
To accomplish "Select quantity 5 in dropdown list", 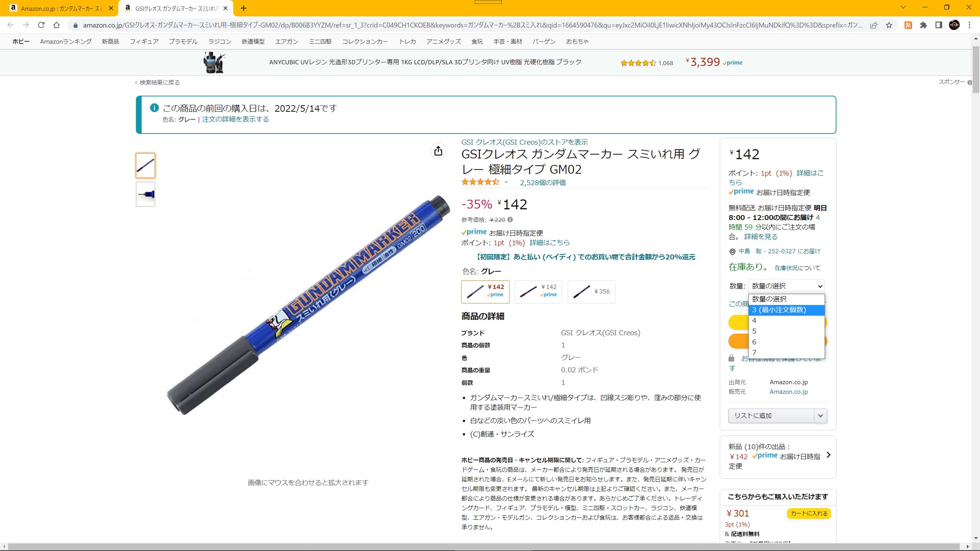I will [786, 331].
